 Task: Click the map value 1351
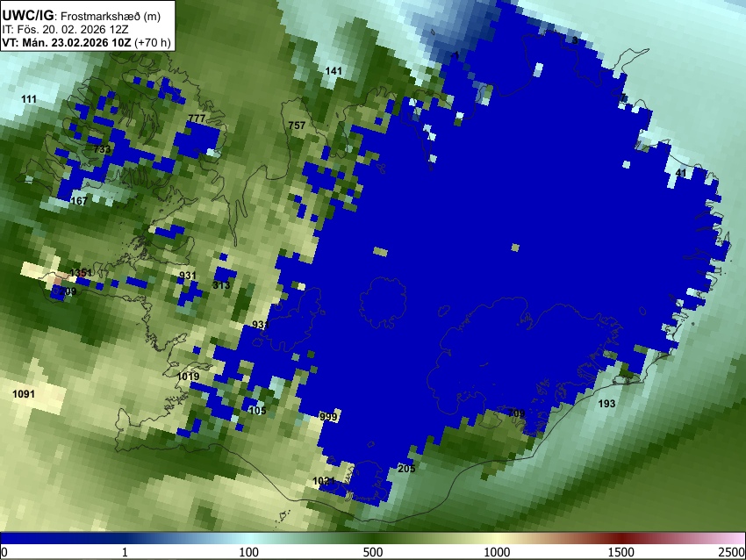click(81, 273)
